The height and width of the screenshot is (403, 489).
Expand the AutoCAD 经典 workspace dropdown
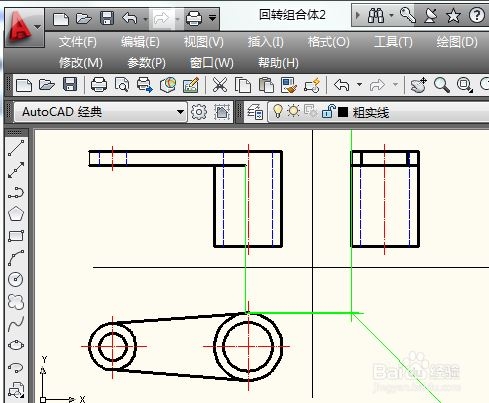point(180,112)
